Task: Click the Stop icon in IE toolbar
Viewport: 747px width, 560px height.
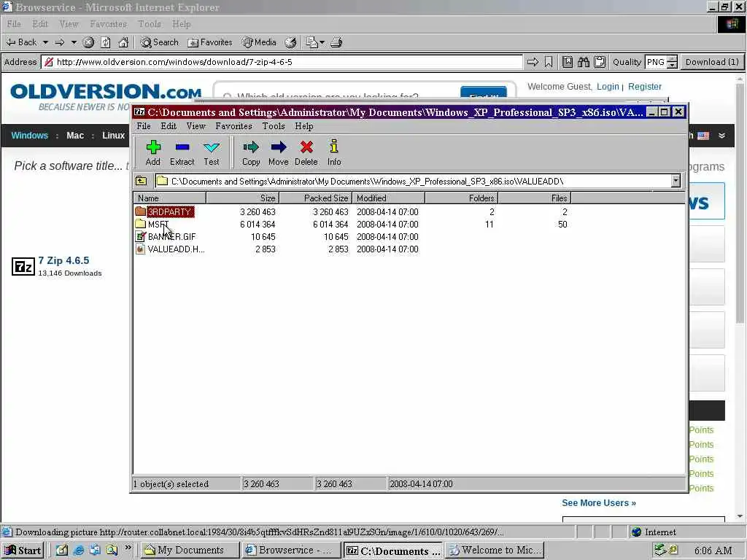Action: [88, 42]
